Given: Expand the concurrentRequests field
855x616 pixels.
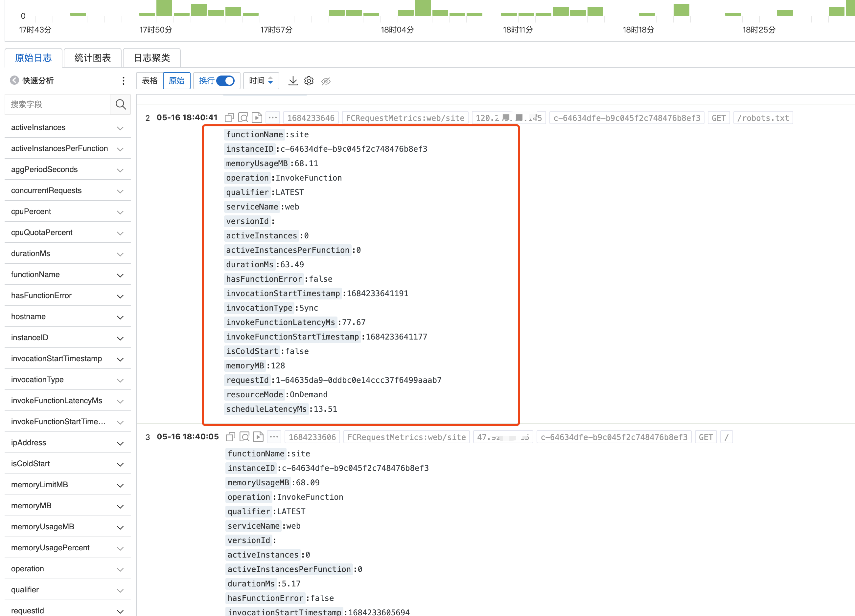Looking at the screenshot, I should pyautogui.click(x=120, y=191).
